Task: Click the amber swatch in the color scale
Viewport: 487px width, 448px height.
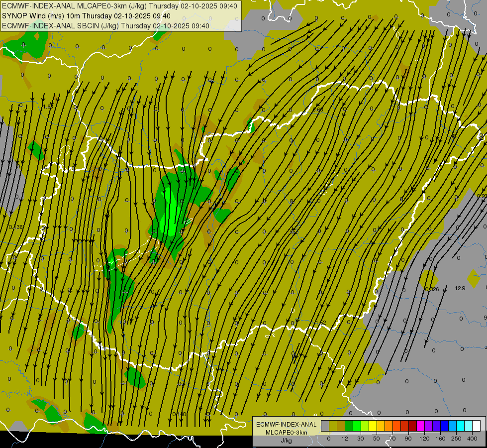Action: tap(381, 426)
